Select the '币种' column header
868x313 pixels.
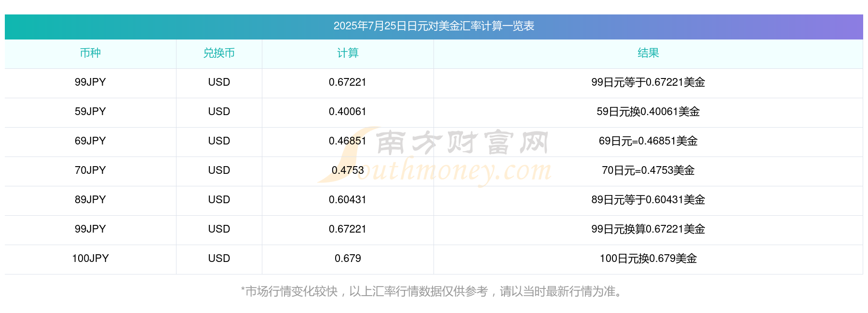90,53
